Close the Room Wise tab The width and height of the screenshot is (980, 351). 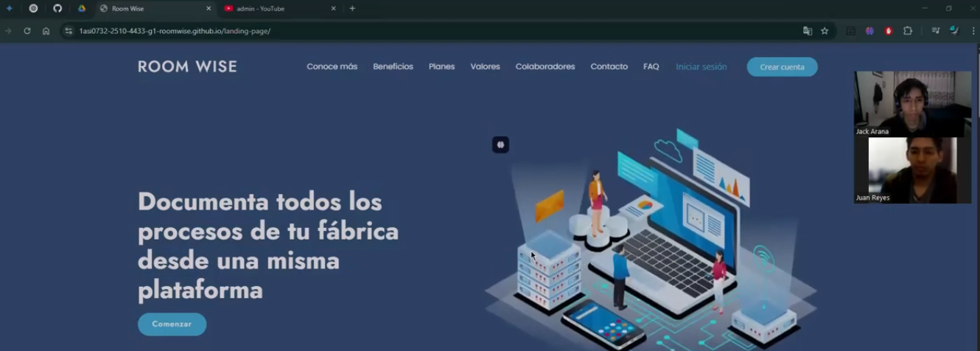point(209,9)
